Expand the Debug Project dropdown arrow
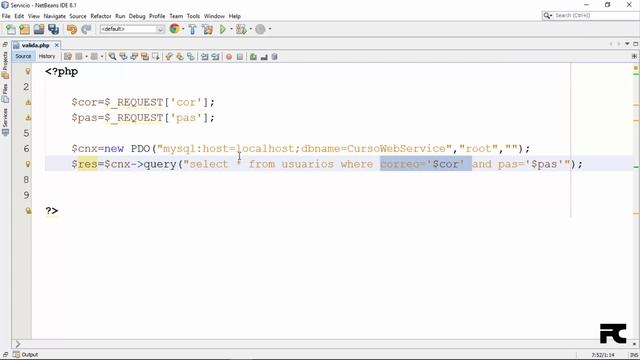Image resolution: width=640 pixels, height=360 pixels. tap(250, 29)
